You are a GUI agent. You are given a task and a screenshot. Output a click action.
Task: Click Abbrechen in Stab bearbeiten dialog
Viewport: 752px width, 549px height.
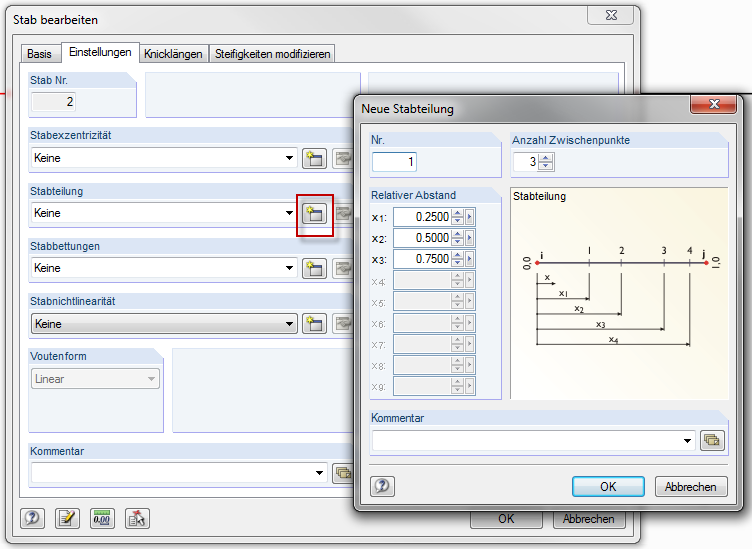point(589,519)
